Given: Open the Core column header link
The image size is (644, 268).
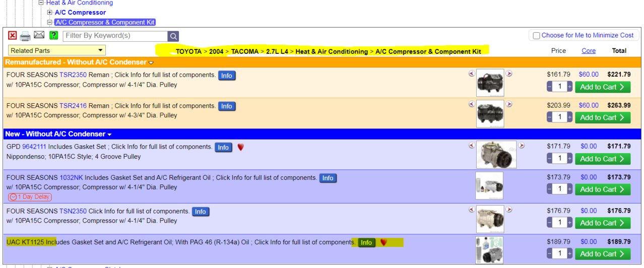Looking at the screenshot, I should point(588,50).
